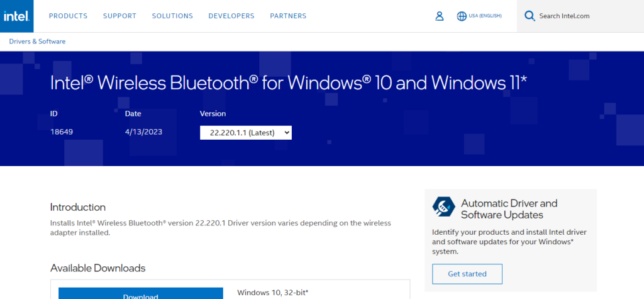Click the globe language icon
The image size is (644, 299).
[462, 16]
